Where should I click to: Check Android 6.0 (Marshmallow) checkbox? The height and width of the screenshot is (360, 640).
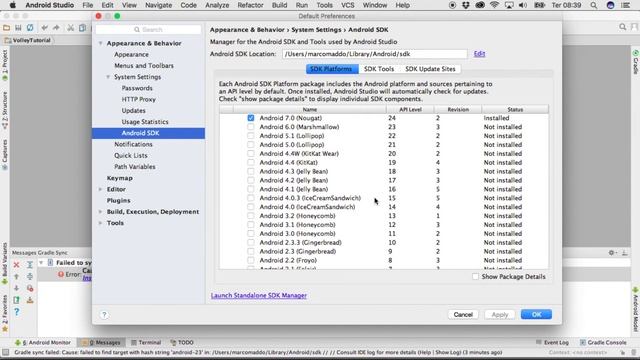[x=251, y=127]
